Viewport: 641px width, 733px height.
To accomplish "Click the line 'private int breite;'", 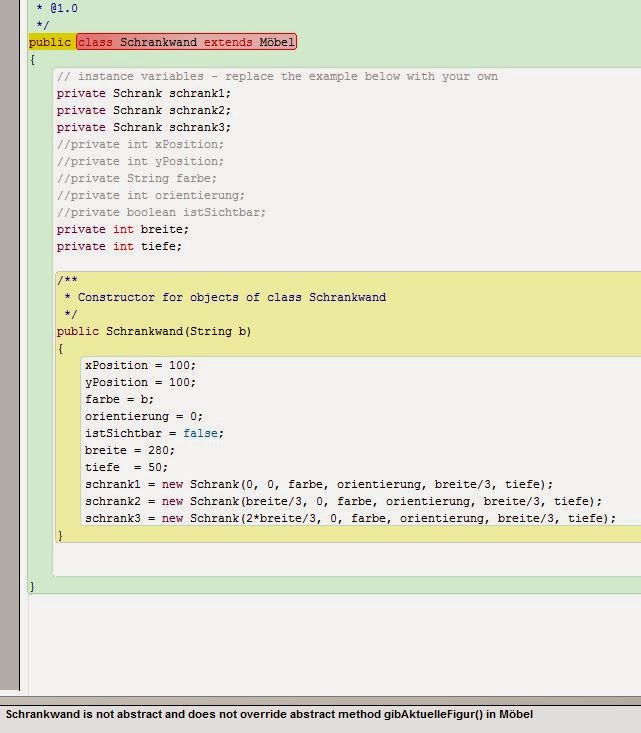I will (x=123, y=230).
